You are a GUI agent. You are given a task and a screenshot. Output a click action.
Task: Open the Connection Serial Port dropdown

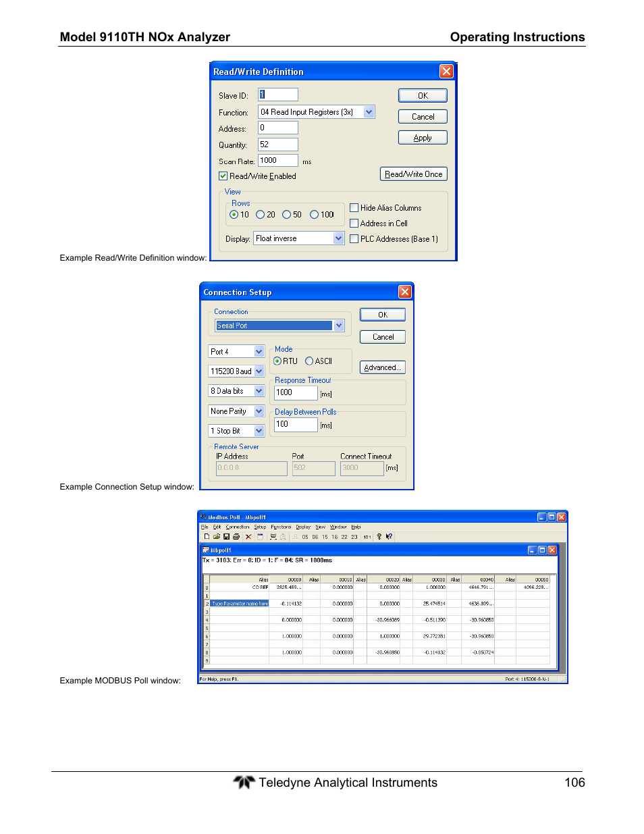339,325
